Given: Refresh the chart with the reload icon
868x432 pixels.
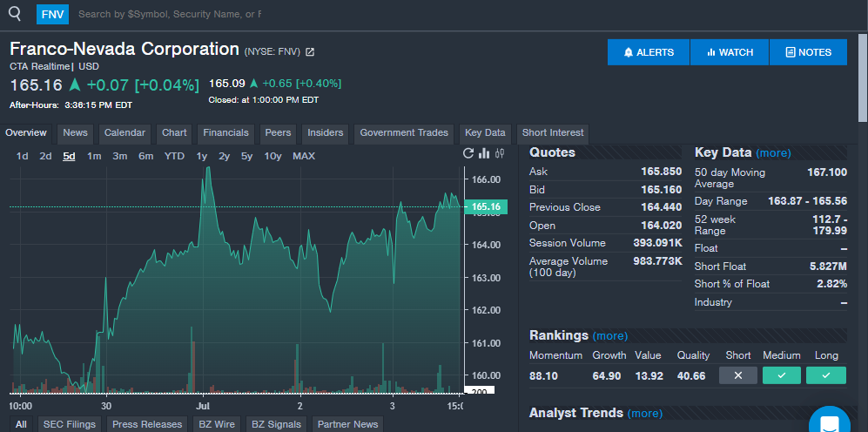Looking at the screenshot, I should (x=468, y=153).
